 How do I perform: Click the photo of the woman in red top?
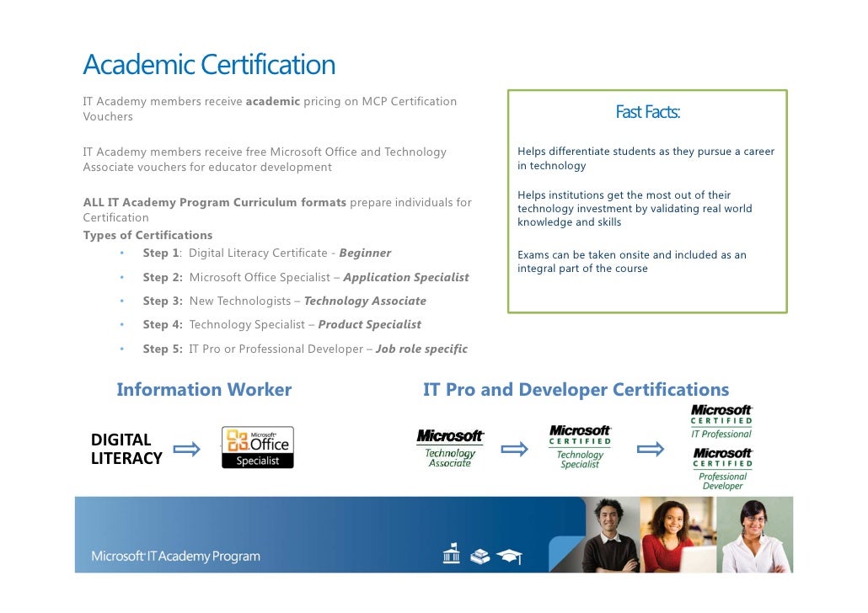click(678, 535)
